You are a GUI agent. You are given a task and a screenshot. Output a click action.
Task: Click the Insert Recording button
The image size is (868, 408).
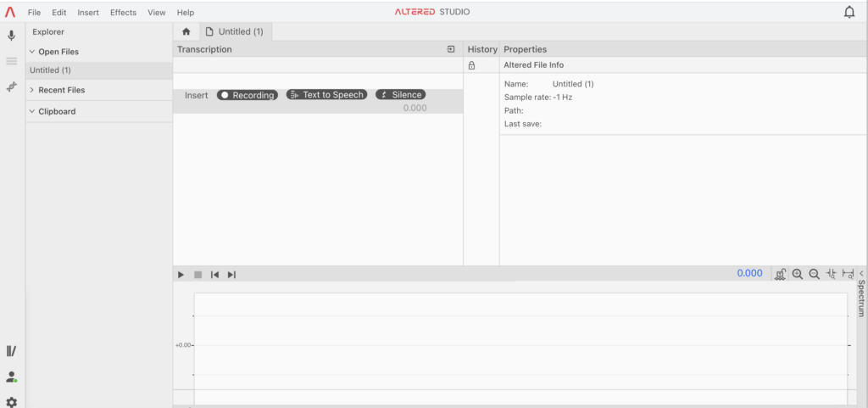tap(247, 95)
